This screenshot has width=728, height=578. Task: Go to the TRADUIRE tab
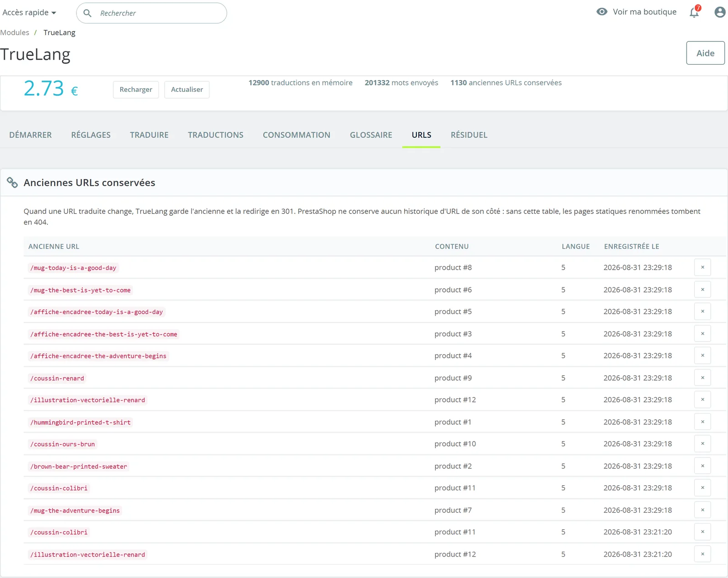(149, 135)
